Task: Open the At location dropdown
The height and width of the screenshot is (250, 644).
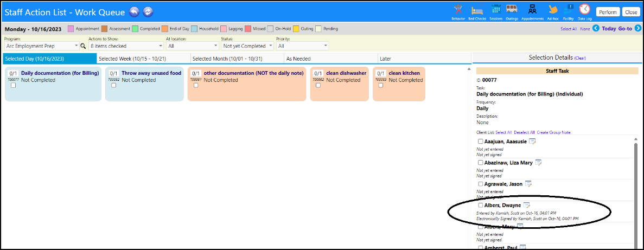Action: [192, 46]
